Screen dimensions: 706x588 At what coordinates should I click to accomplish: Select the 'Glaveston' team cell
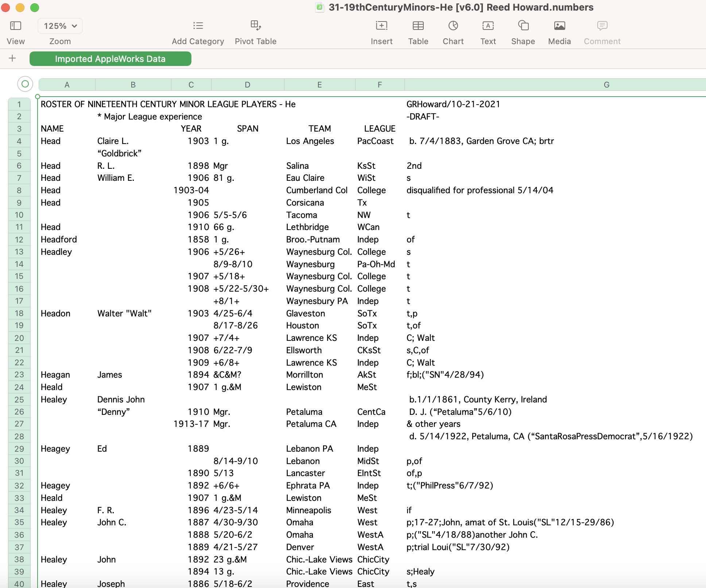pyautogui.click(x=305, y=314)
